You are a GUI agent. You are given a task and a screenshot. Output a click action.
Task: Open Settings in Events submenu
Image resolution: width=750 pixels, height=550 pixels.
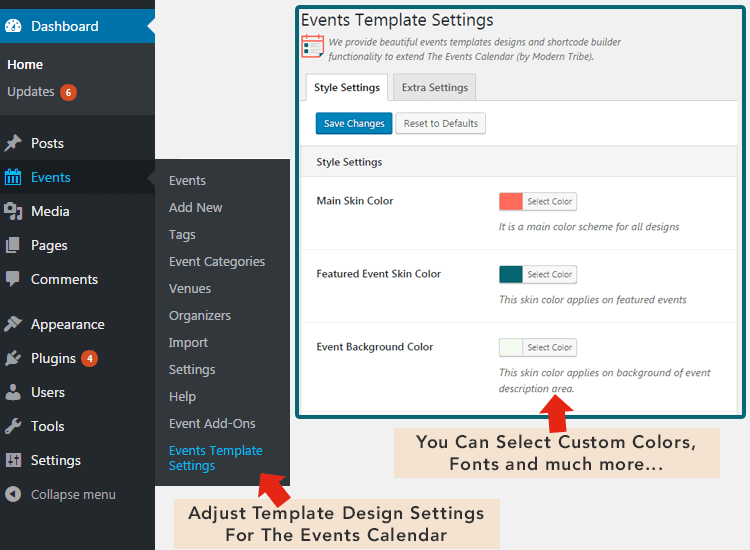192,370
